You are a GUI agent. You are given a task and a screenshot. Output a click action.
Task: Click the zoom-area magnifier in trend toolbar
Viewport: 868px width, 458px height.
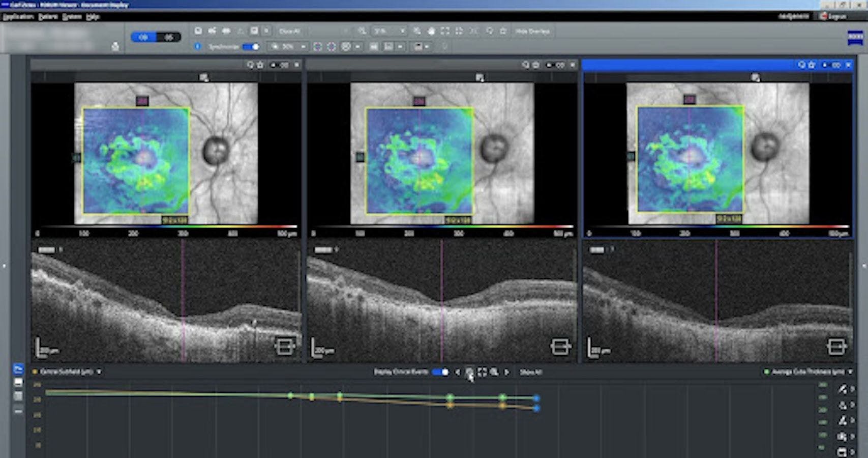[494, 372]
